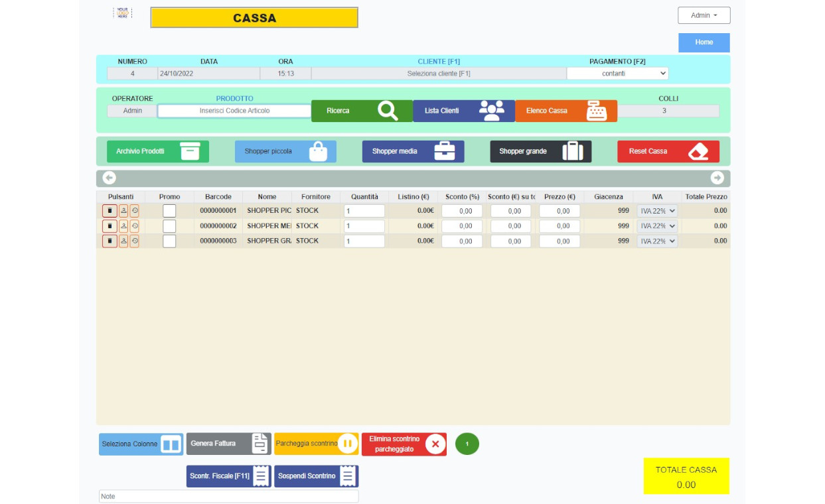Viewport: 825px width, 504px height.
Task: Add a Shopper grande bag
Action: tap(541, 151)
